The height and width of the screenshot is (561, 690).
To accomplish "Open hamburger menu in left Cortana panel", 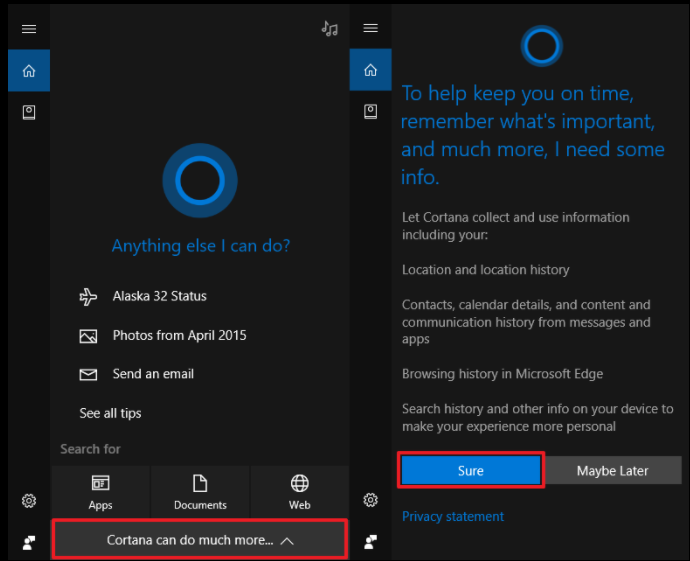I will click(29, 29).
